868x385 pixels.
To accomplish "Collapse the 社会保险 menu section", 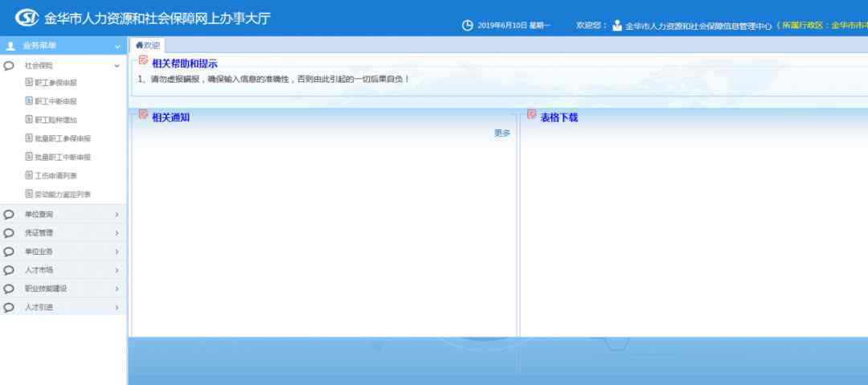I will tap(117, 65).
